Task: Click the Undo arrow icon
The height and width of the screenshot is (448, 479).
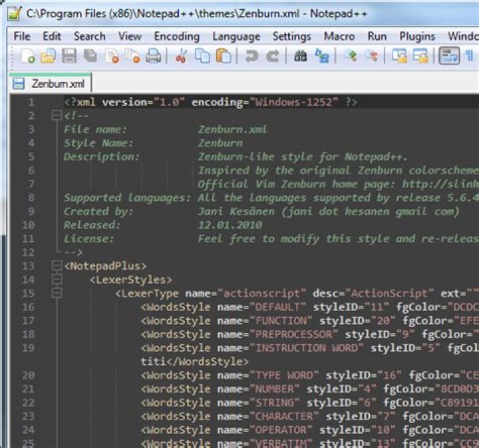Action: [x=251, y=56]
